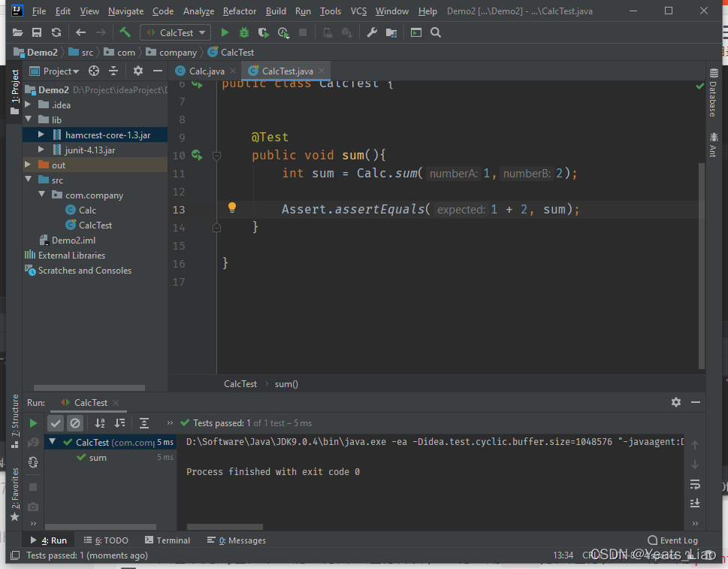Click Search Everywhere magnifier icon
This screenshot has width=728, height=569.
[x=436, y=32]
